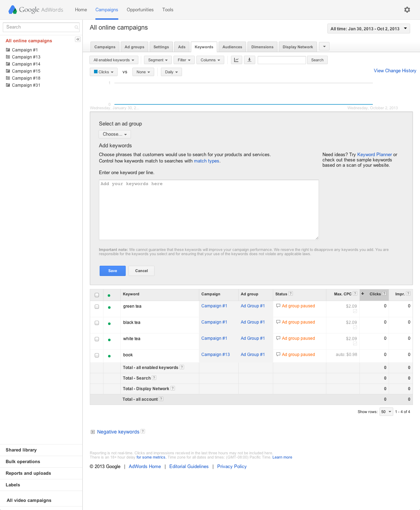Image resolution: width=420 pixels, height=510 pixels.
Task: Tick the checkbox for the book keyword
Action: tap(97, 355)
